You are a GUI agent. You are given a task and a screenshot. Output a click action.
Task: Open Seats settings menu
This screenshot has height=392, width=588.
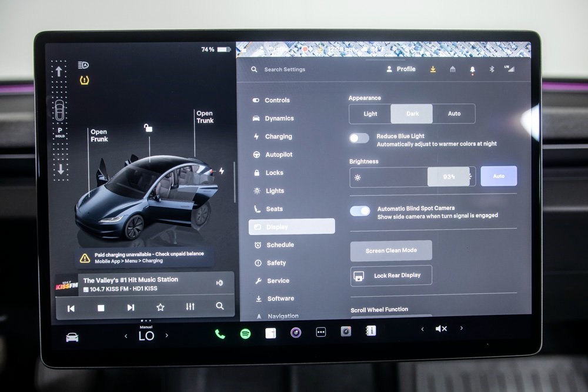click(x=268, y=209)
